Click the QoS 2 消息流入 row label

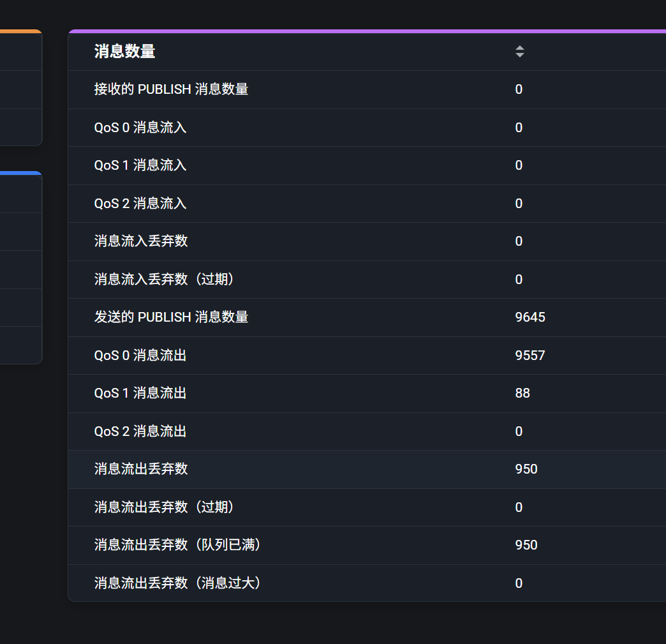pos(140,204)
